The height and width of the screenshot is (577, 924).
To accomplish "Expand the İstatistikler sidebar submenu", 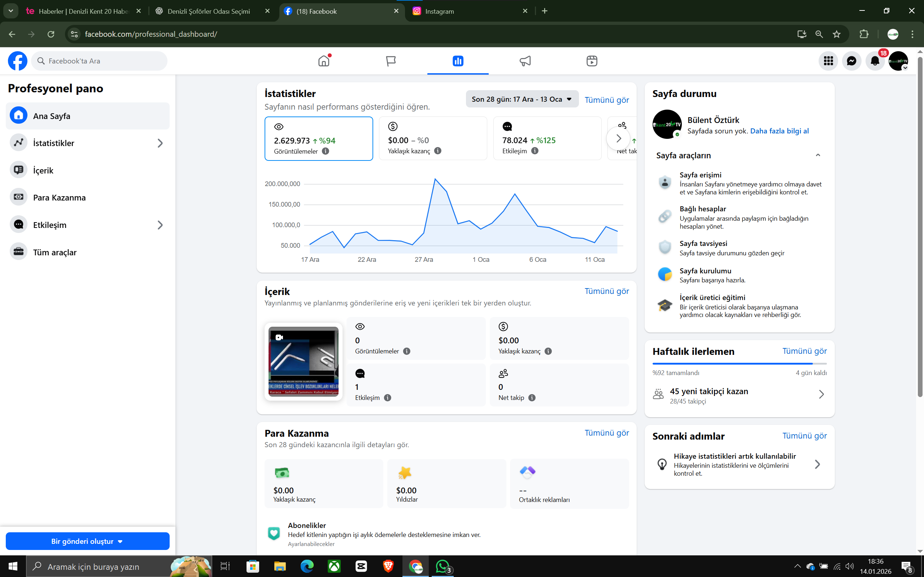I will point(160,143).
